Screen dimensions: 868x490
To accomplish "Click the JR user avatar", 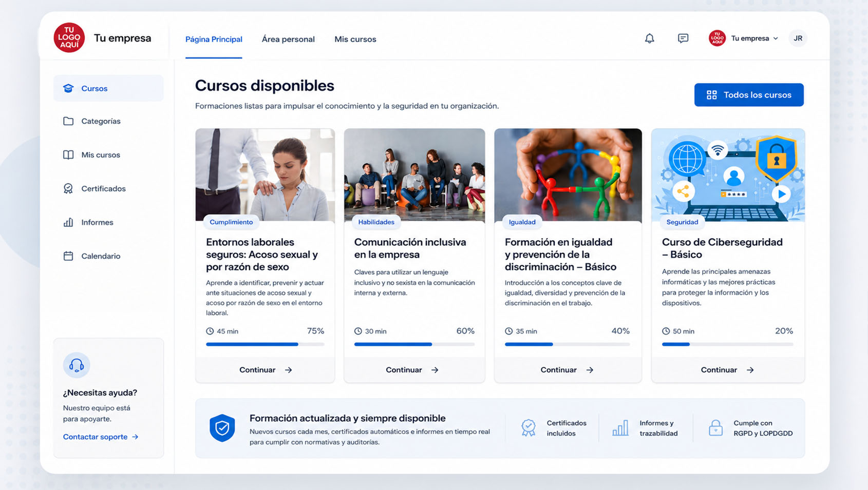I will pos(798,38).
